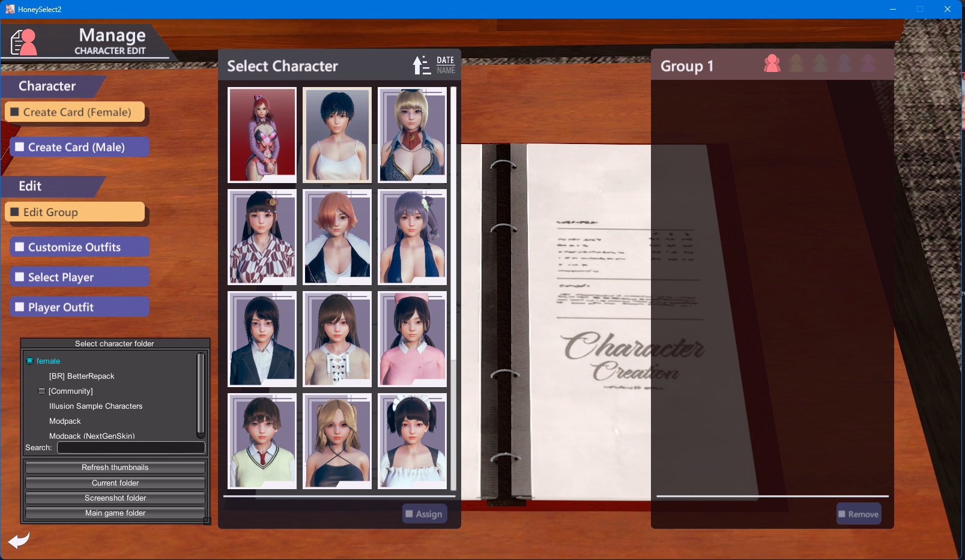Select the short black-haired character in white top

click(337, 135)
